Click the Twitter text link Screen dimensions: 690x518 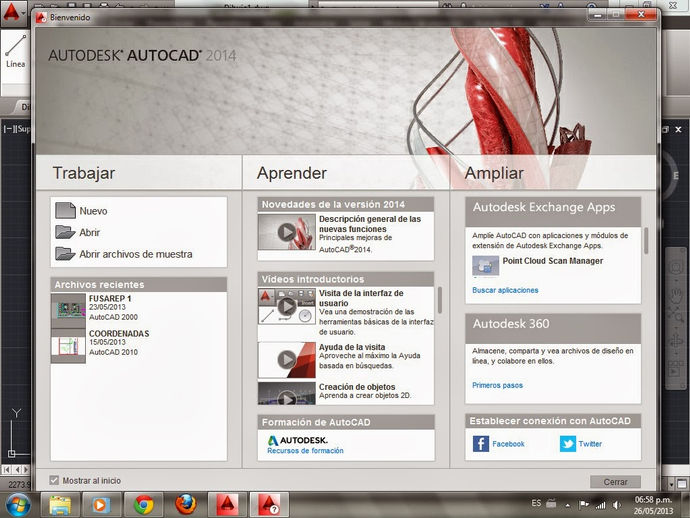[x=590, y=444]
